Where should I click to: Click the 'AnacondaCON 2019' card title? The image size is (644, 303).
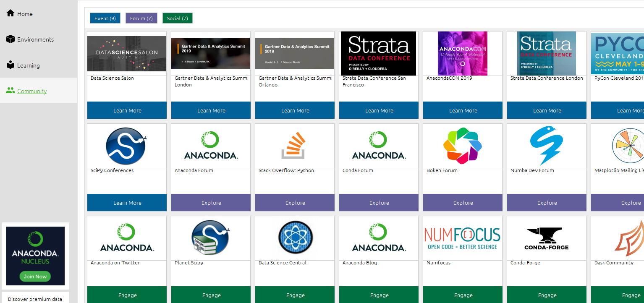[x=449, y=78]
